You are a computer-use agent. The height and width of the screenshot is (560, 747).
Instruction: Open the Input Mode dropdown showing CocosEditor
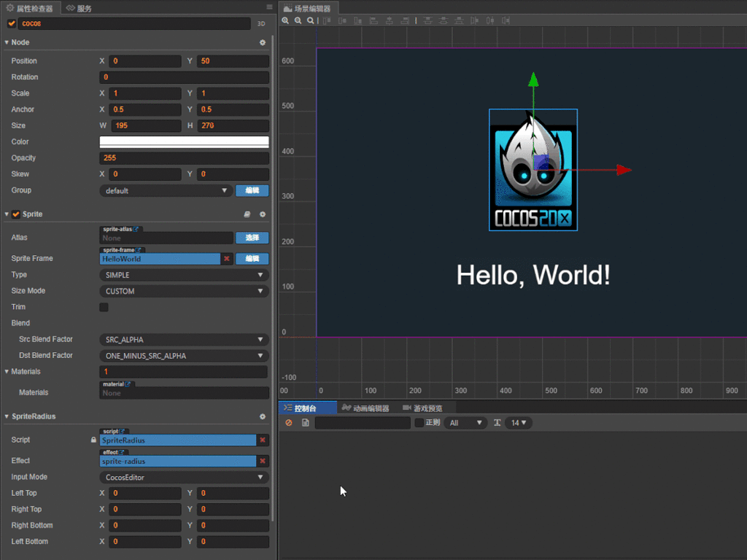point(184,477)
